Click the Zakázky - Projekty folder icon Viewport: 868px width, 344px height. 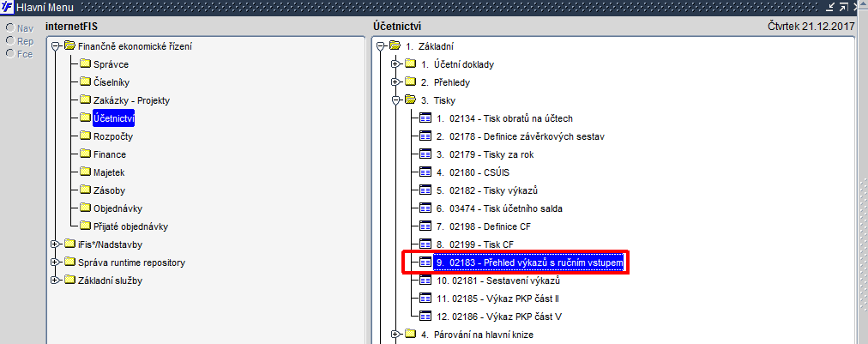[85, 100]
